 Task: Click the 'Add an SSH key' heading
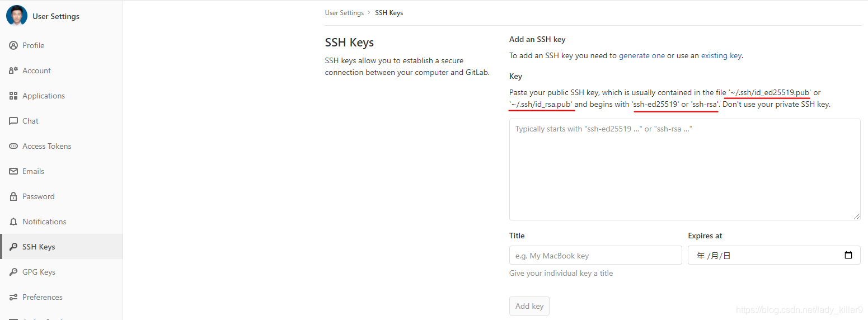(x=537, y=39)
